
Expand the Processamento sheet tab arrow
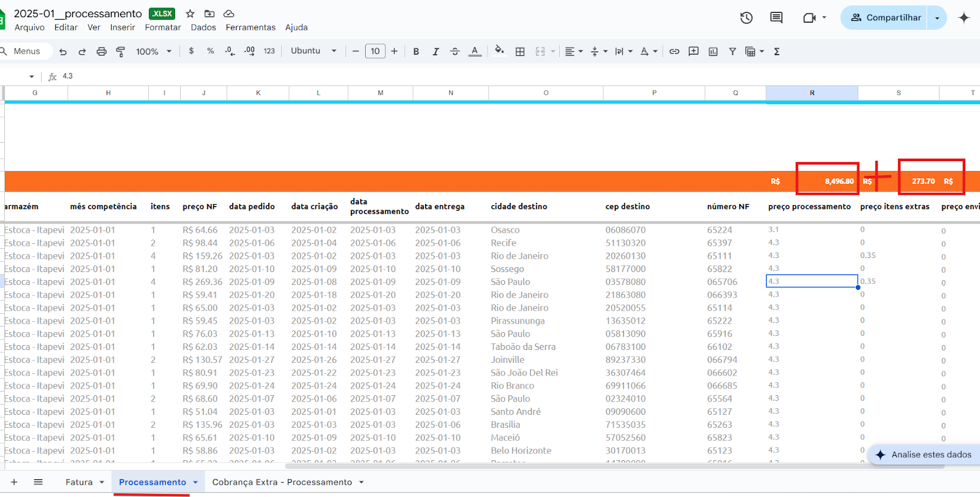195,482
